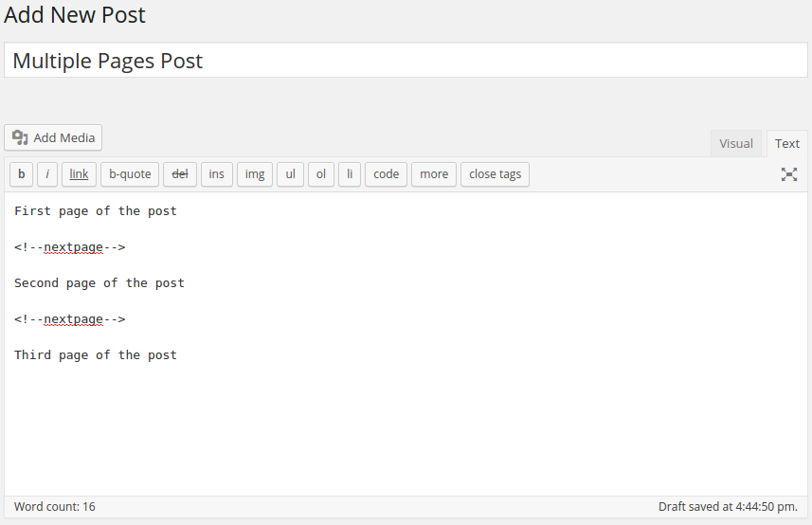This screenshot has height=525, width=812.
Task: Insert italic tag with i button
Action: tap(47, 174)
